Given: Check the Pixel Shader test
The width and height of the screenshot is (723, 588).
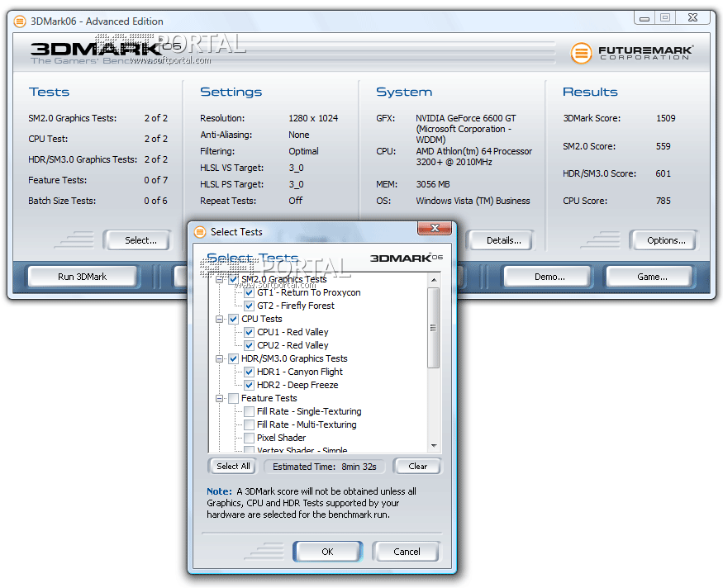Looking at the screenshot, I should [x=249, y=438].
